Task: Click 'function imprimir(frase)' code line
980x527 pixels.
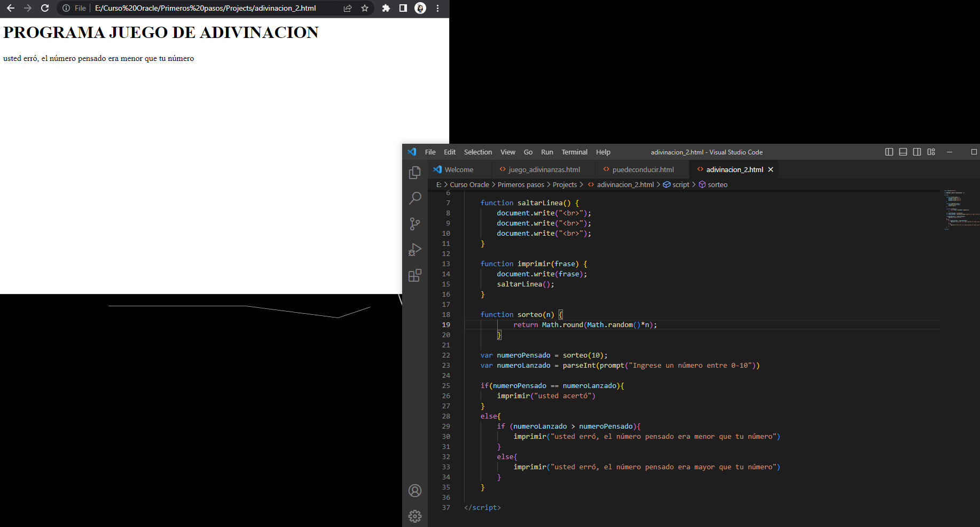Action: (534, 263)
